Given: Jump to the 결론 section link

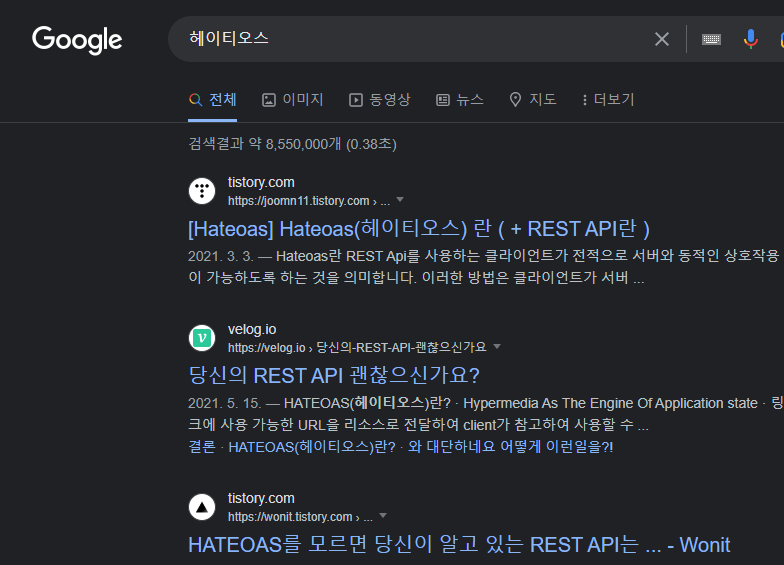Looking at the screenshot, I should click(x=202, y=446).
